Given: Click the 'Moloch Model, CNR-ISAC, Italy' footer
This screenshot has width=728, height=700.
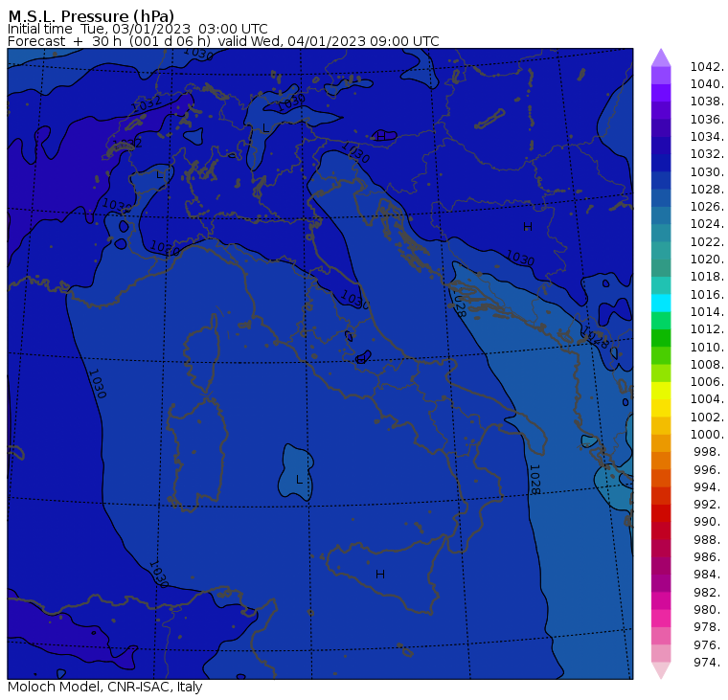Looking at the screenshot, I should point(105,687).
